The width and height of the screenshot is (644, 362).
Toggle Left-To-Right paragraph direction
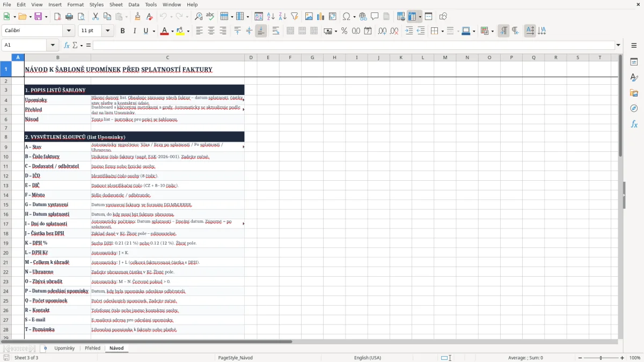tap(503, 31)
